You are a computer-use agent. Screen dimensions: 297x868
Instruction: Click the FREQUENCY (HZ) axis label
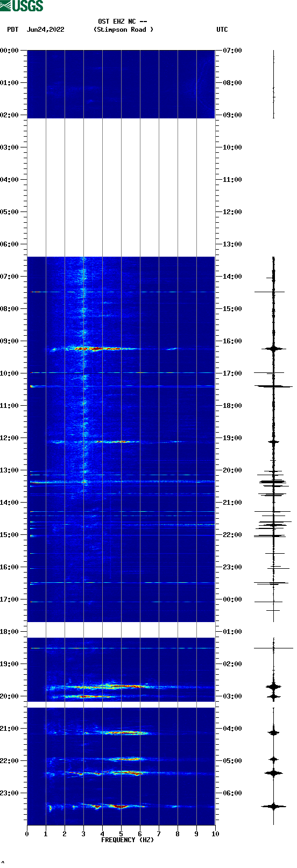(128, 840)
